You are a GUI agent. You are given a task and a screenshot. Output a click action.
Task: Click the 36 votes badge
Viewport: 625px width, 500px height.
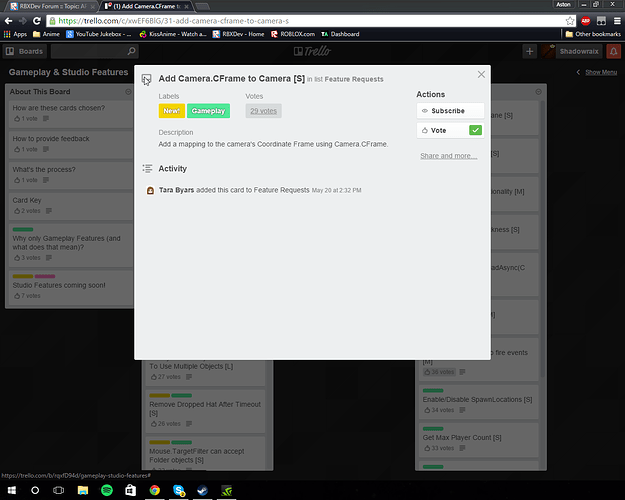(439, 372)
